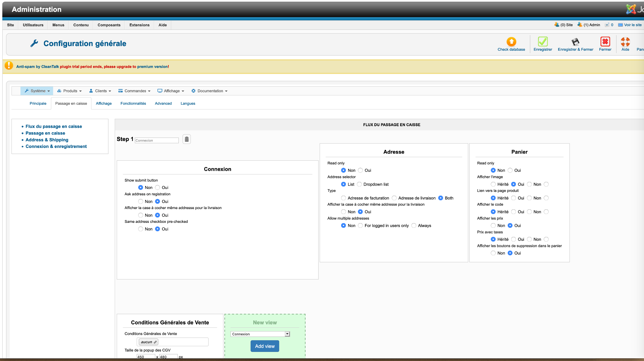The width and height of the screenshot is (644, 361).
Task: Select Oui for Afficher le code
Action: coord(514,212)
